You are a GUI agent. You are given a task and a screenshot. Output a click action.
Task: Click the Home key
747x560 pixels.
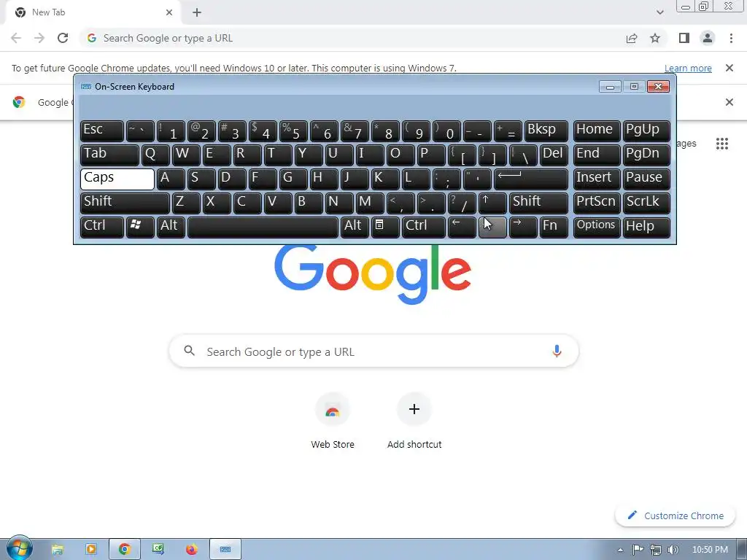tap(597, 131)
